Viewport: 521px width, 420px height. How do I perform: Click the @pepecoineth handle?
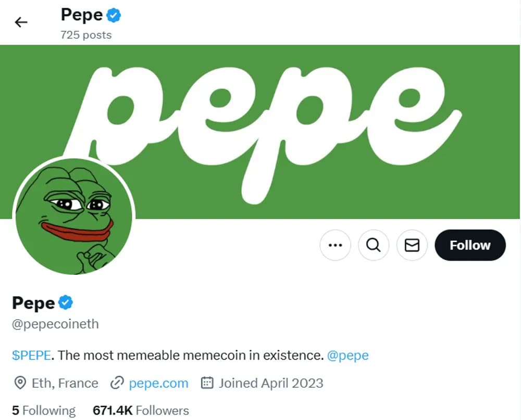[x=54, y=324]
